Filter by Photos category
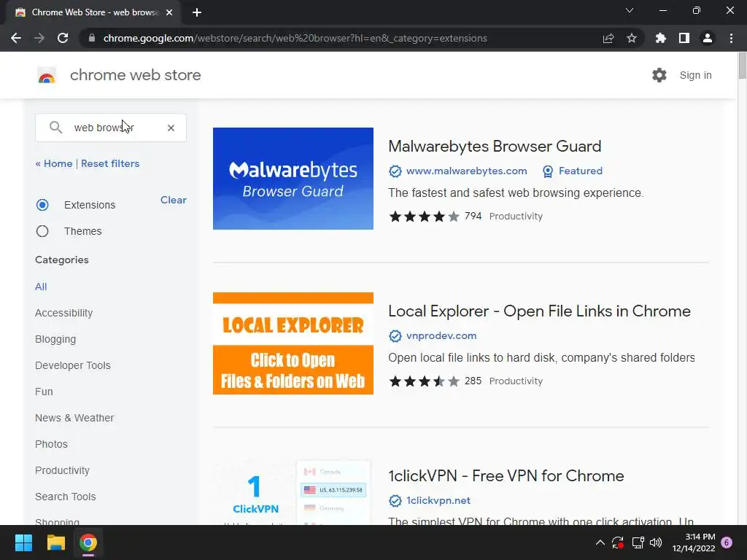Image resolution: width=747 pixels, height=560 pixels. pyautogui.click(x=52, y=444)
